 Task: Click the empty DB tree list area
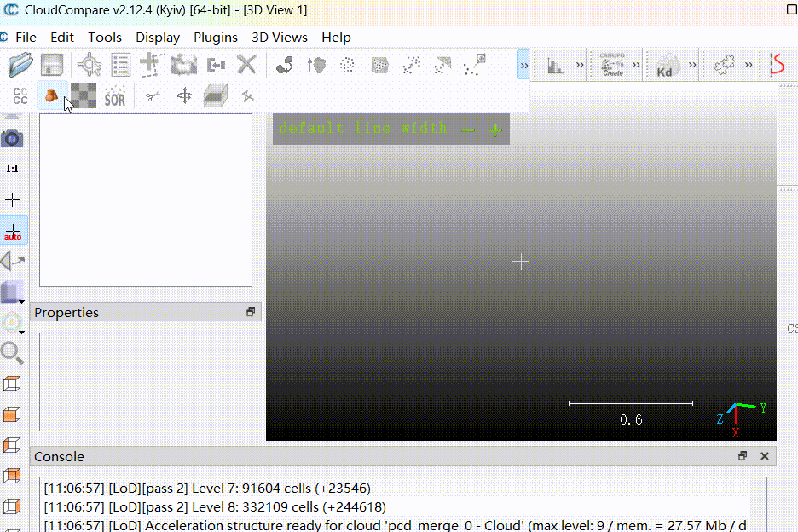(146, 200)
